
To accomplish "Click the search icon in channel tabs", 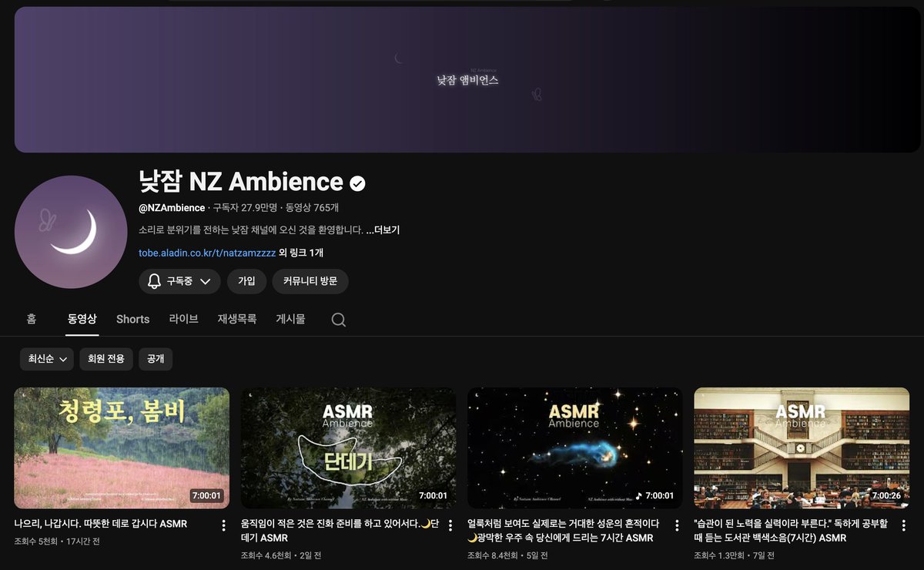I will pyautogui.click(x=338, y=320).
